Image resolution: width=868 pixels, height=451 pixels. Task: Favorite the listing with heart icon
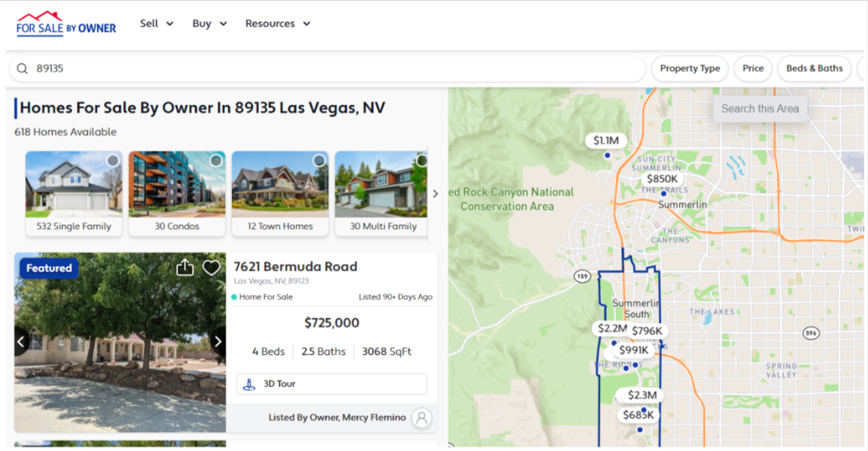point(211,268)
